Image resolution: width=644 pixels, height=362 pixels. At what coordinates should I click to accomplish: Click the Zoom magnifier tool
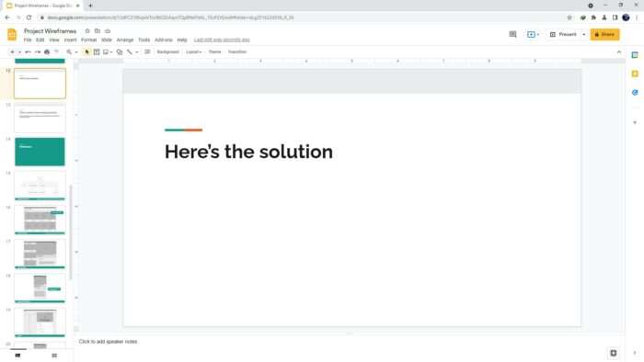tap(69, 52)
